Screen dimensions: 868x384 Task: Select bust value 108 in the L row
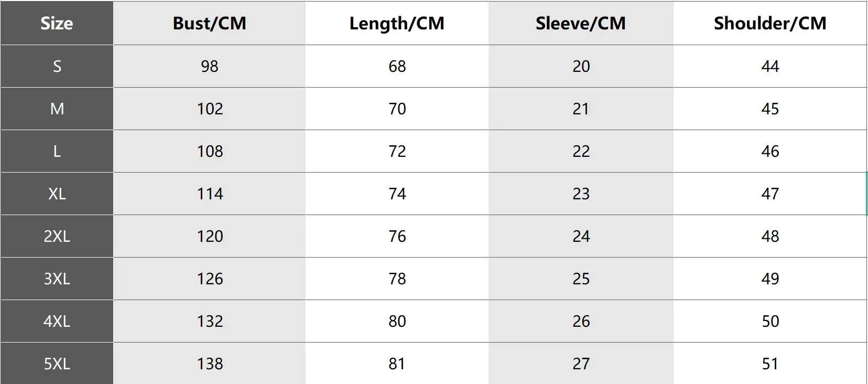(x=210, y=151)
